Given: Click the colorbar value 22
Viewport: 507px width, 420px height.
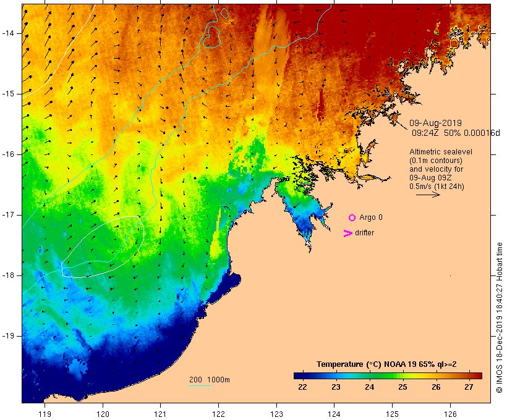Looking at the screenshot, I should 302,387.
